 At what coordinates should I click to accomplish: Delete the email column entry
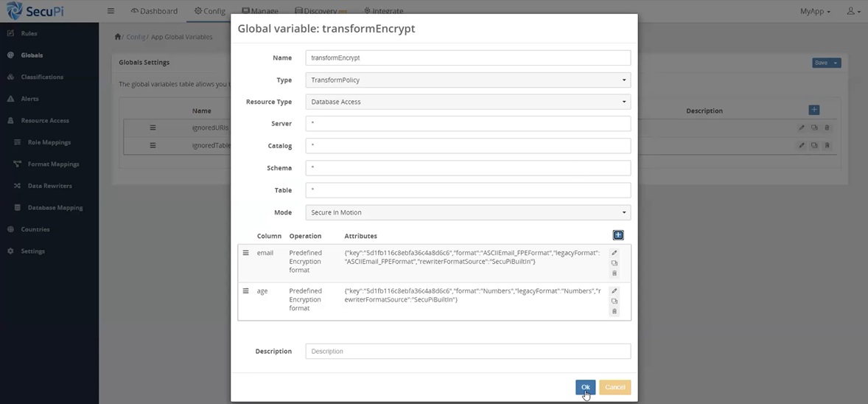[614, 274]
